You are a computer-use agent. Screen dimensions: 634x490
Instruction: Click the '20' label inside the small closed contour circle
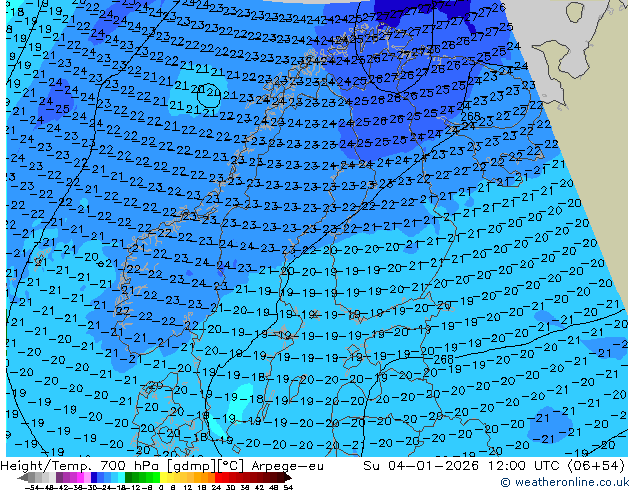[x=213, y=93]
